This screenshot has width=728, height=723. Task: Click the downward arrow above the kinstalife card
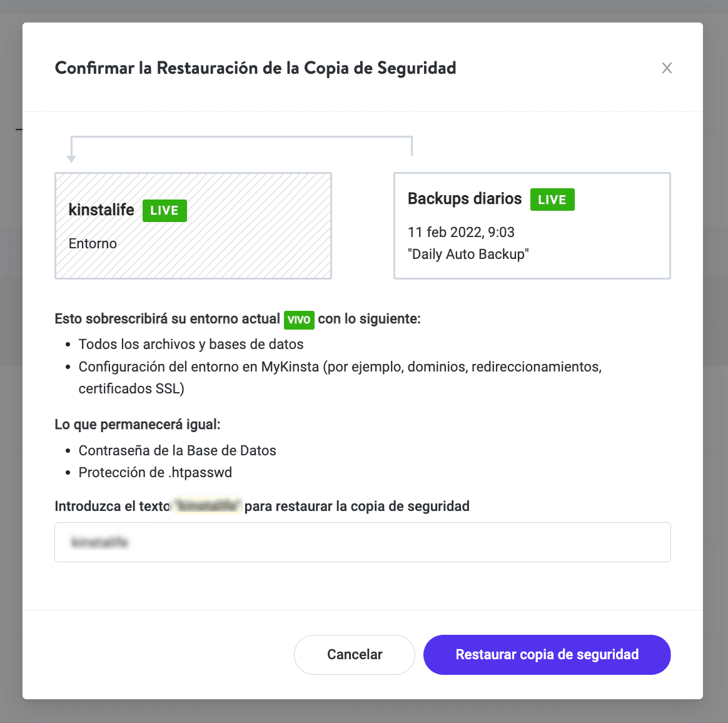point(71,158)
